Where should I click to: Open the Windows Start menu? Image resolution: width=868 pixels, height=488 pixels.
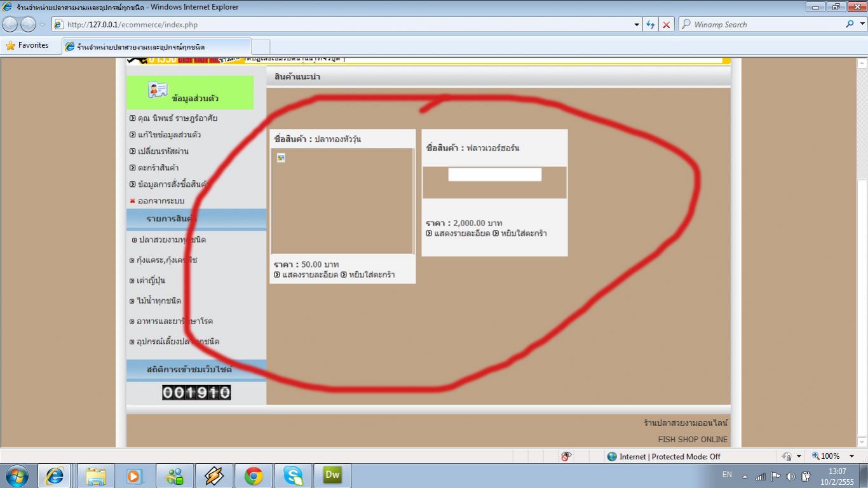[x=17, y=475]
